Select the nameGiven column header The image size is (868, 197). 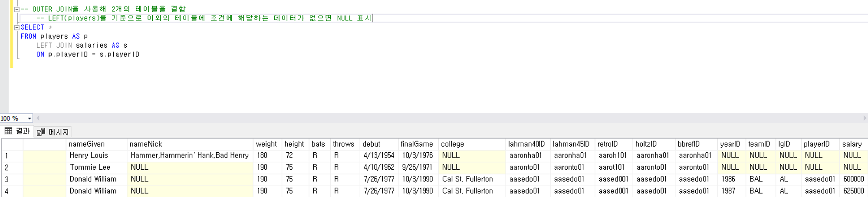coord(97,144)
